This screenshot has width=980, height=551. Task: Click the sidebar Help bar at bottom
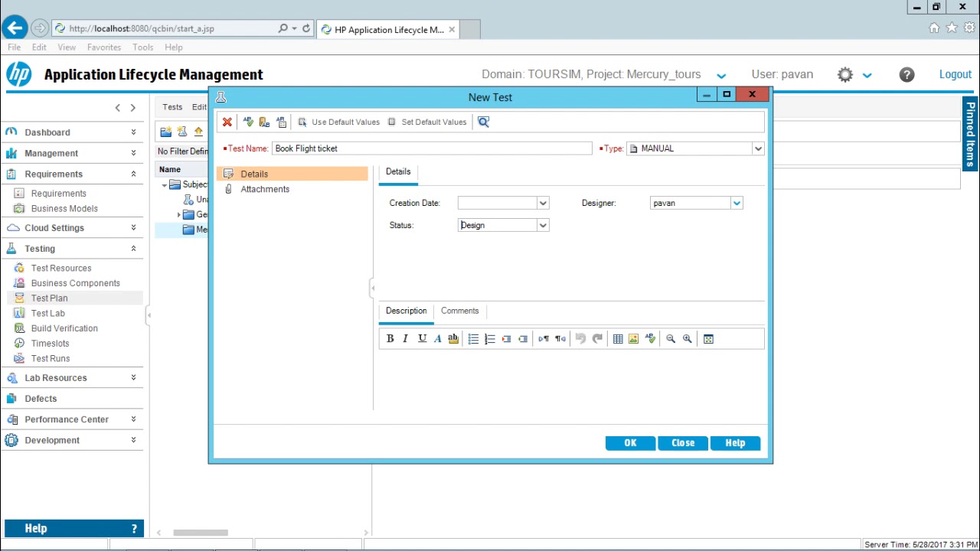(73, 529)
